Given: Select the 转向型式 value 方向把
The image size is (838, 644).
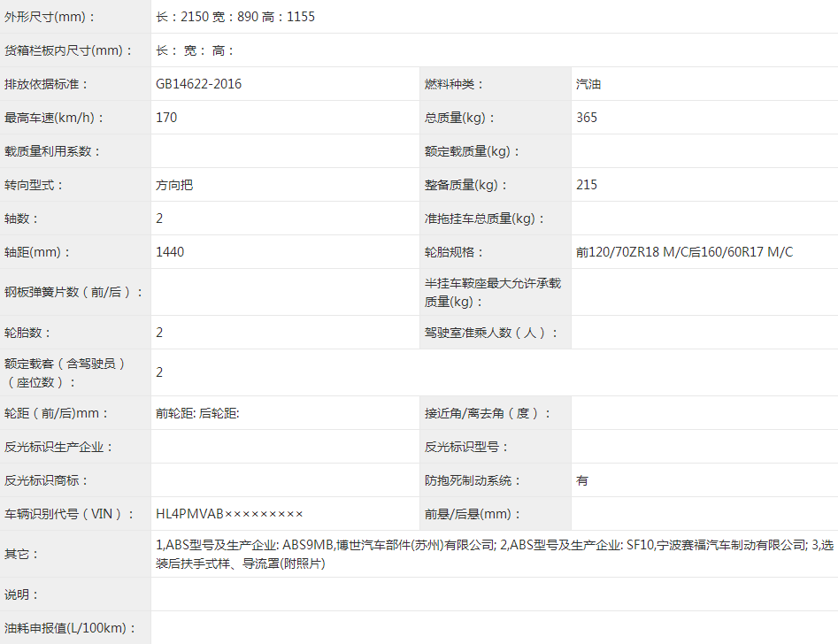Looking at the screenshot, I should [174, 185].
